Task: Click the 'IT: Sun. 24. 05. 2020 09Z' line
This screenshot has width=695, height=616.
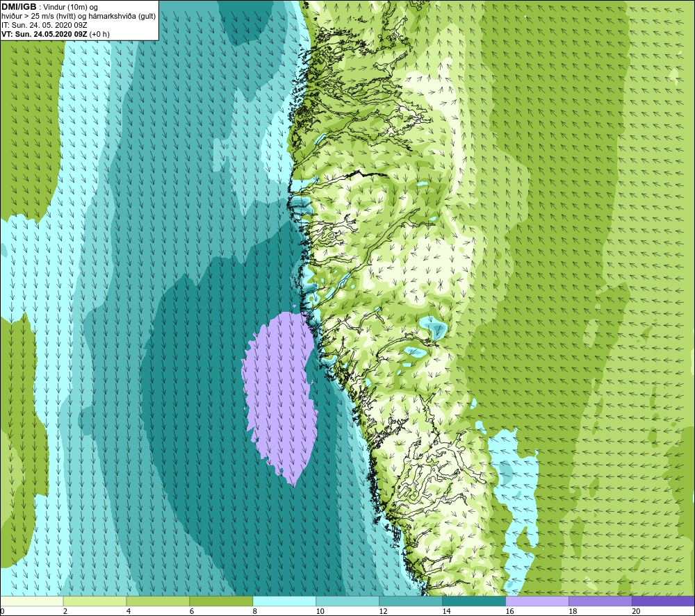Action: pos(44,25)
